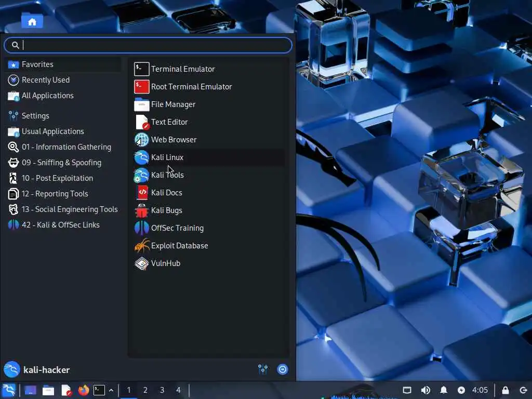Open the Home folder desktop icon
The width and height of the screenshot is (532, 399).
pos(32,21)
